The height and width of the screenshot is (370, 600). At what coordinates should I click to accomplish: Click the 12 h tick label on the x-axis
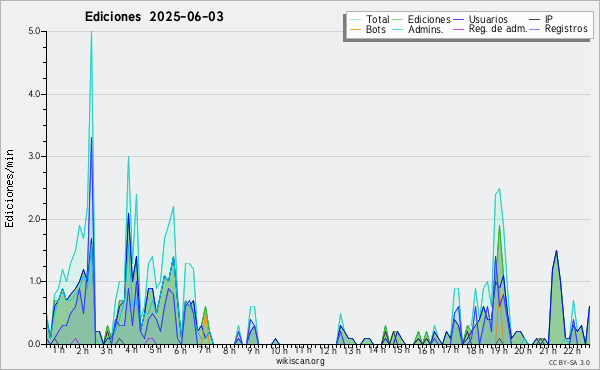[x=328, y=350]
